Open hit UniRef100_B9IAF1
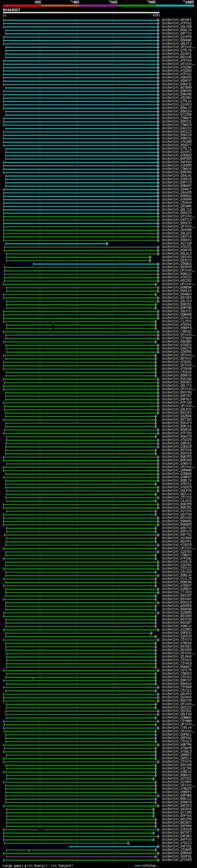Image resolution: width=197 pixels, height=868 pixels. click(x=177, y=20)
